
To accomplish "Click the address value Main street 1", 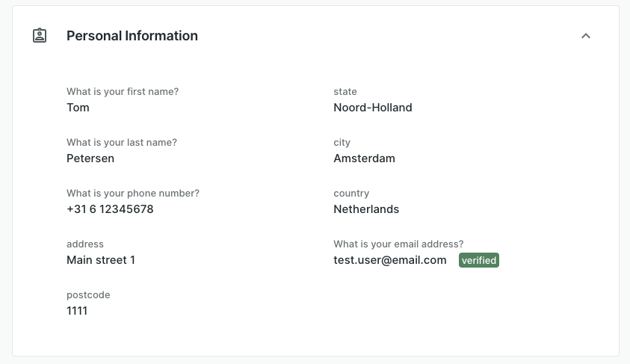I will (101, 260).
